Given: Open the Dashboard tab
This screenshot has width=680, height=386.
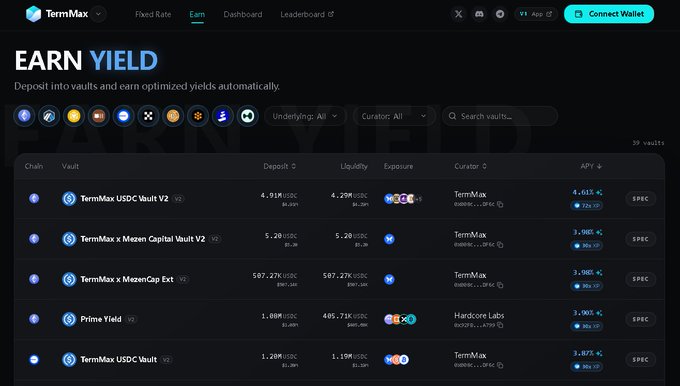Looking at the screenshot, I should point(243,14).
